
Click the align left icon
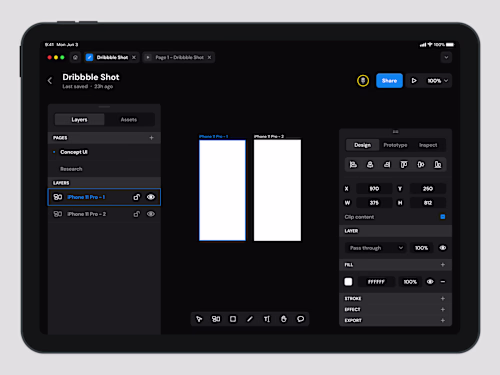pos(353,164)
